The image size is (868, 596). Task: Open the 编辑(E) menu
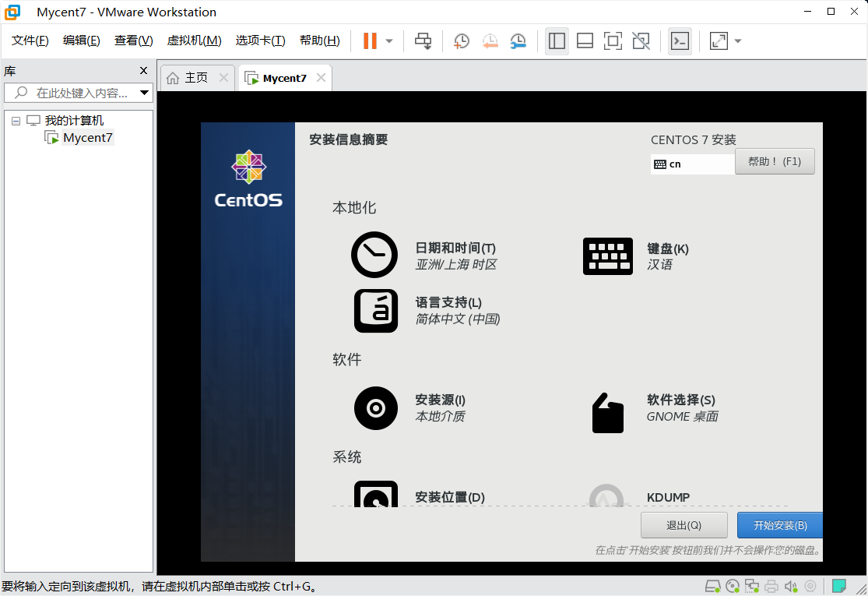(82, 41)
